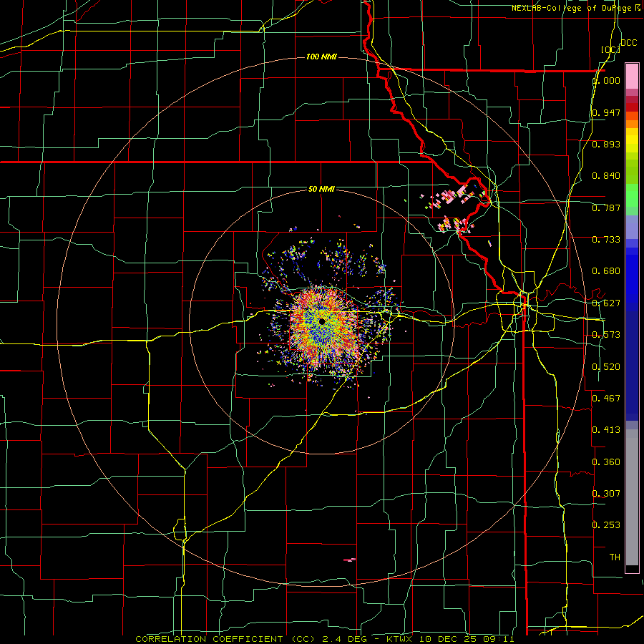The image size is (644, 644).
Task: Click the "0.627" legend value
Action: pos(606,303)
